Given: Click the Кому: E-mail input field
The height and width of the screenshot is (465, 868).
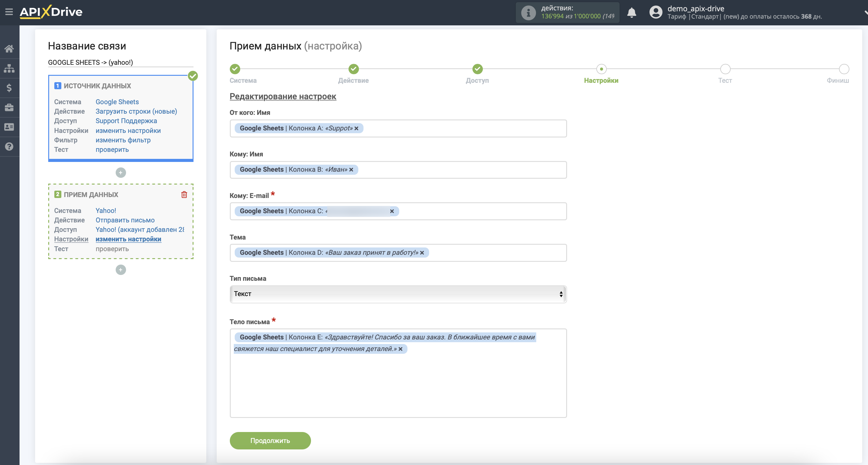Looking at the screenshot, I should click(x=398, y=211).
